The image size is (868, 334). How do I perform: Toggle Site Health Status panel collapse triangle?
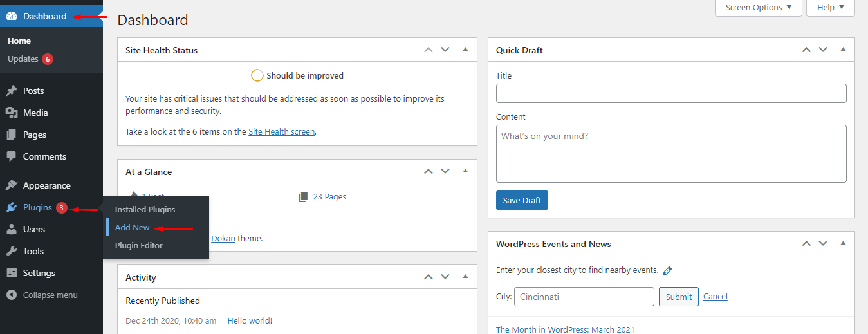click(465, 50)
